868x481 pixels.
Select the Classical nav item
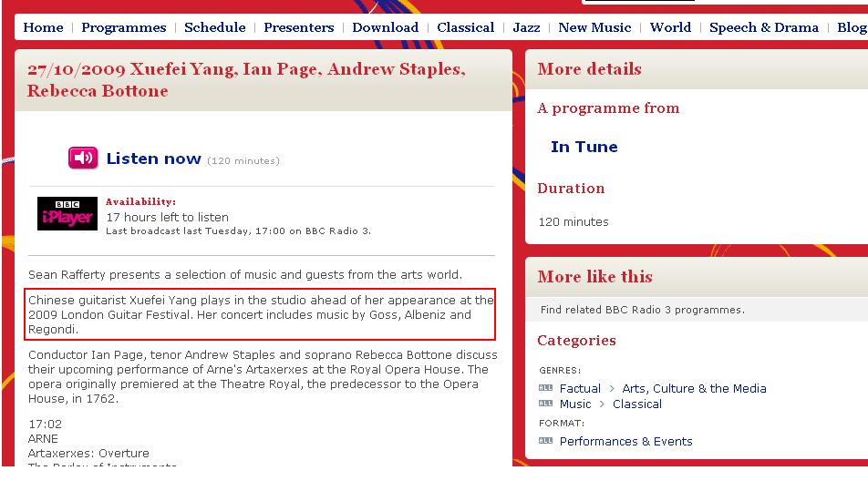[466, 27]
